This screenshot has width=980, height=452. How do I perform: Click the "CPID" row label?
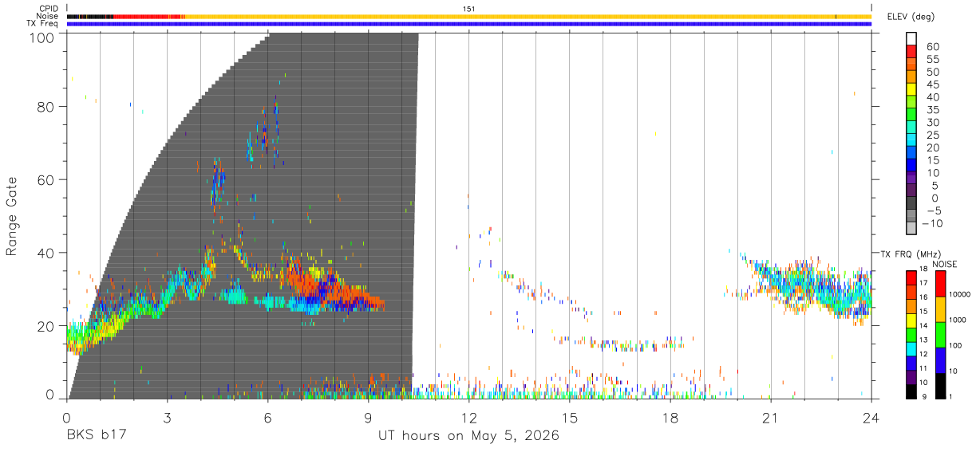(x=48, y=9)
